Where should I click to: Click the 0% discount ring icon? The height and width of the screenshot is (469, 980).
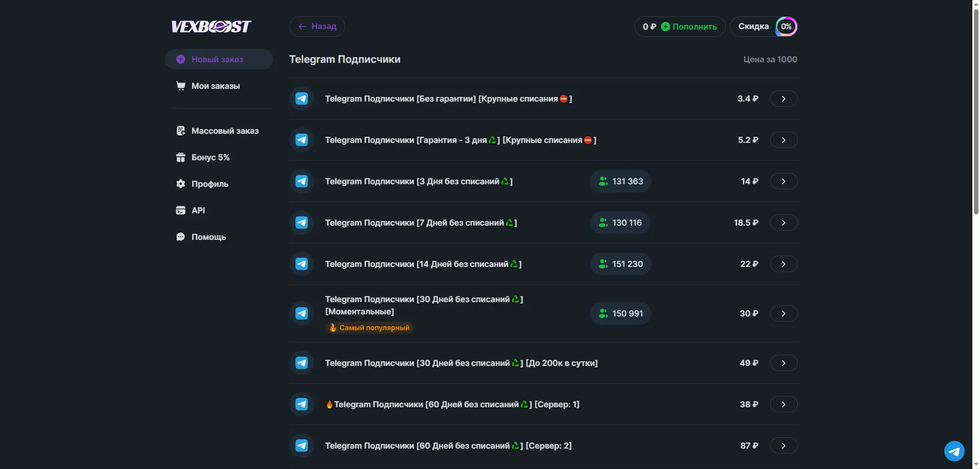pyautogui.click(x=786, y=27)
